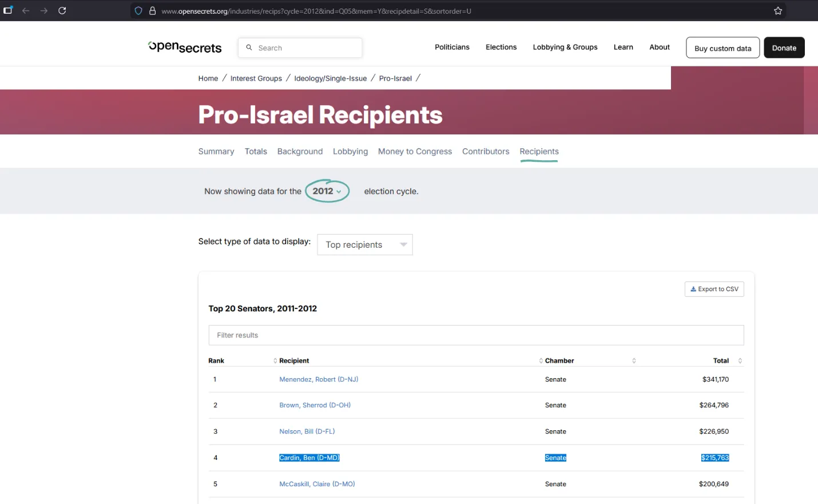Click the Filter results input field
Viewport: 818px width, 504px height.
pyautogui.click(x=476, y=335)
